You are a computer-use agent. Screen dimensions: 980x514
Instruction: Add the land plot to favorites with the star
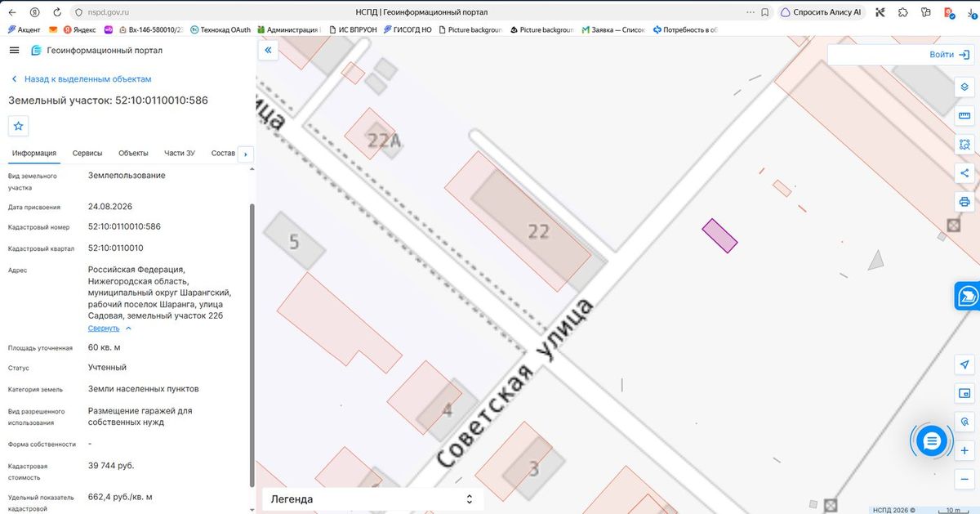click(x=19, y=126)
